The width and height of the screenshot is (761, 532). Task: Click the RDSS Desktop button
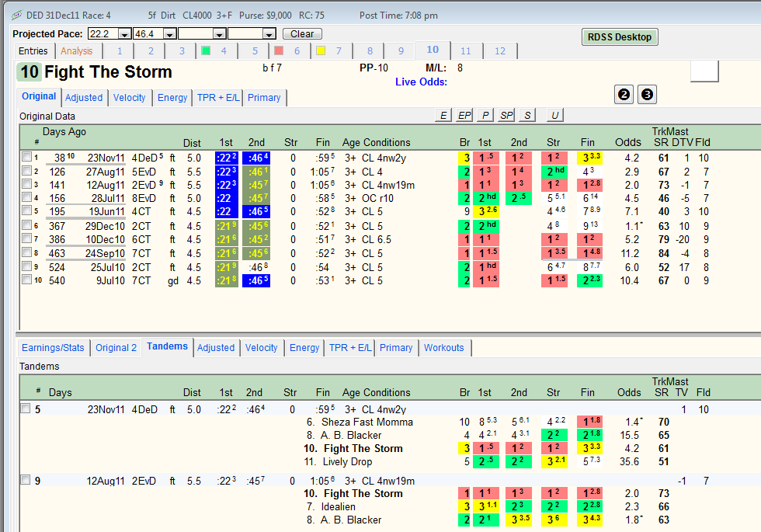[620, 37]
